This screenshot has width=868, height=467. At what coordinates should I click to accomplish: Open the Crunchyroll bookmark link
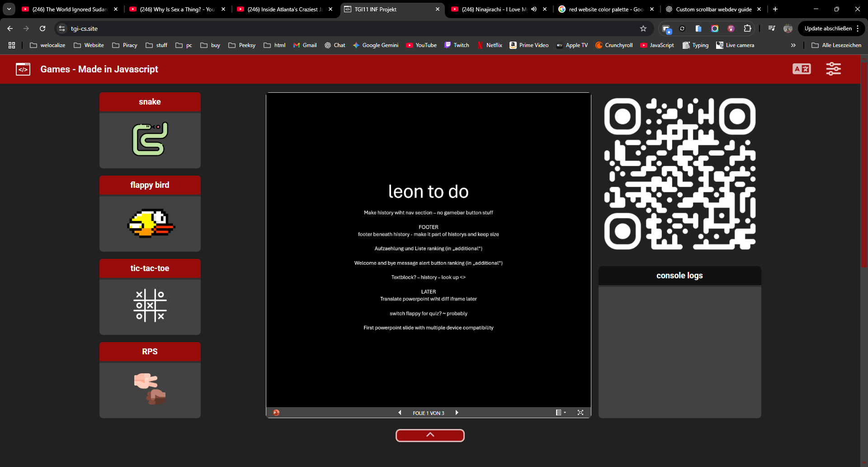tap(614, 45)
